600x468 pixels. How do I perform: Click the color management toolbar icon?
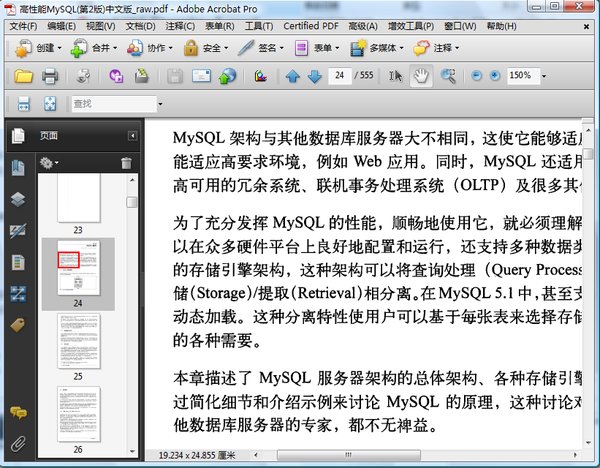pyautogui.click(x=261, y=76)
